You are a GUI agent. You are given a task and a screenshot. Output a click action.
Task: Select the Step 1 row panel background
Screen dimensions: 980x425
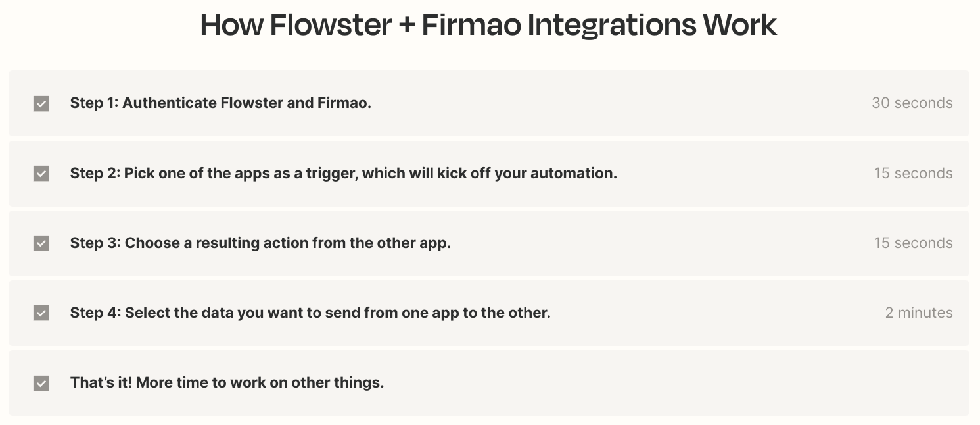click(x=488, y=103)
